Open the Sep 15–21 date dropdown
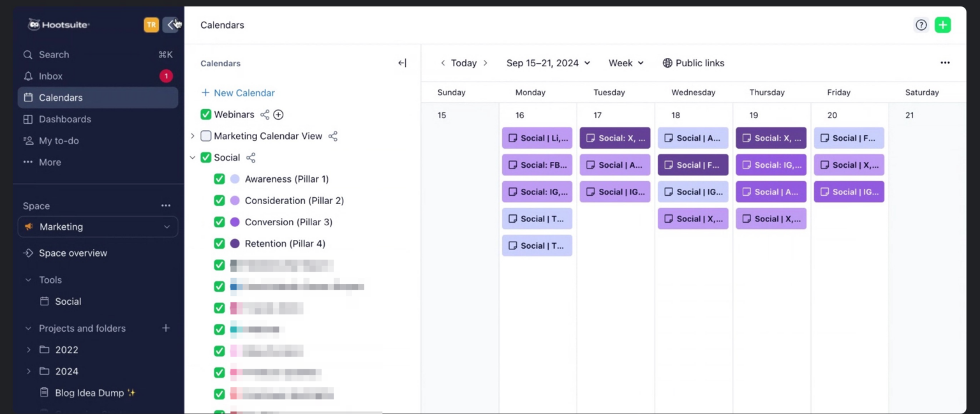The image size is (980, 414). (x=547, y=63)
